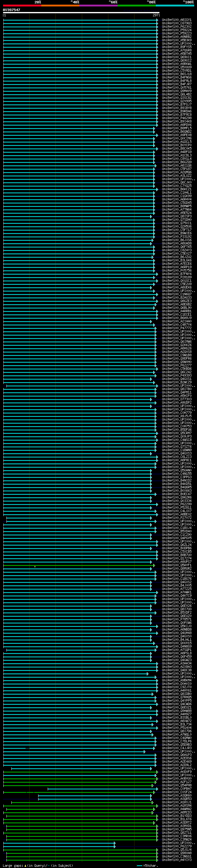Viewport: 197px width, 868px height.
Task: Select UniRef100_A8P8C1 hit
Action: [x=176, y=460]
